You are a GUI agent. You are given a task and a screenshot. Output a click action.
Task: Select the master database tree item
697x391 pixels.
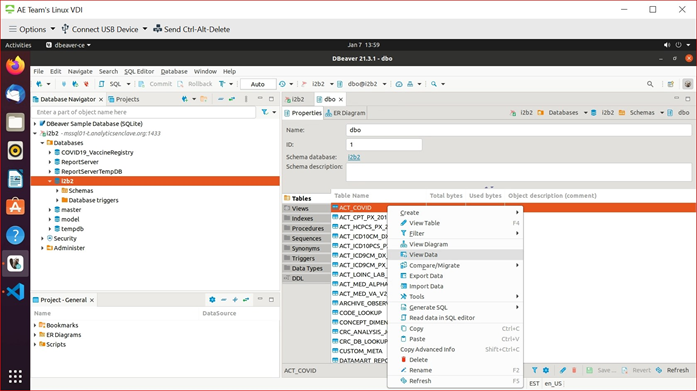[x=71, y=210]
